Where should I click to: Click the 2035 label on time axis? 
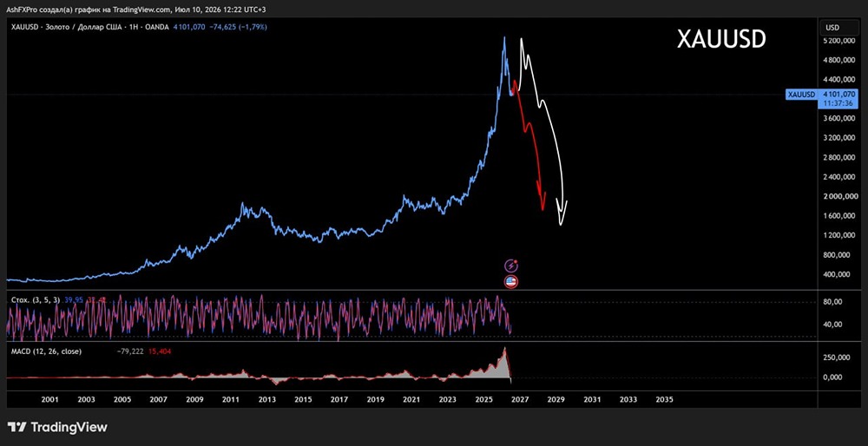[664, 399]
